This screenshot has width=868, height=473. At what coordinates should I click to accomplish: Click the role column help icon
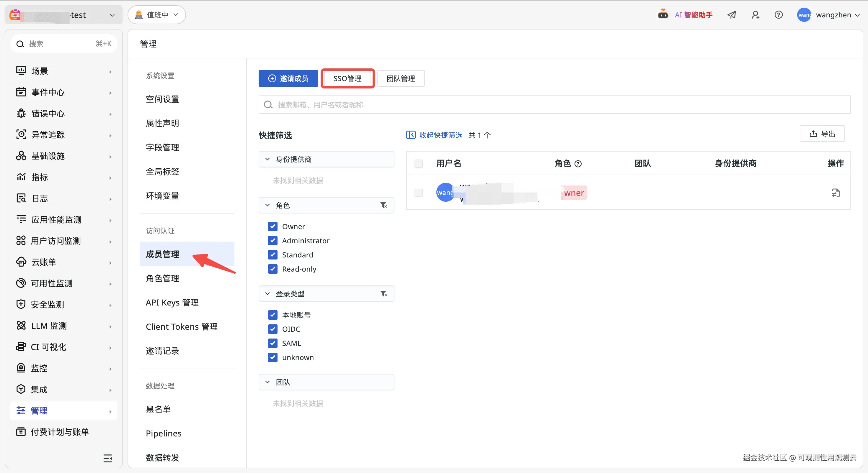pos(578,164)
